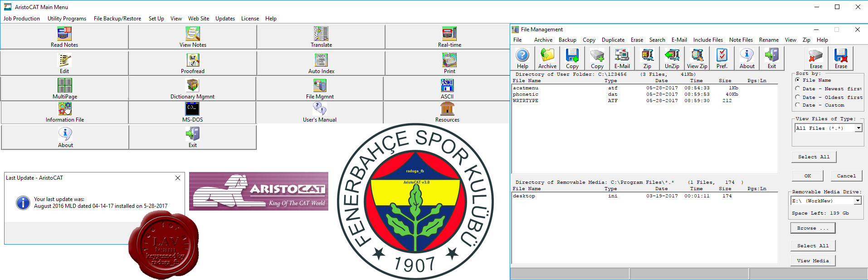The image size is (868, 280).
Task: Open the Edit tool in Main Menu
Action: coord(64,64)
